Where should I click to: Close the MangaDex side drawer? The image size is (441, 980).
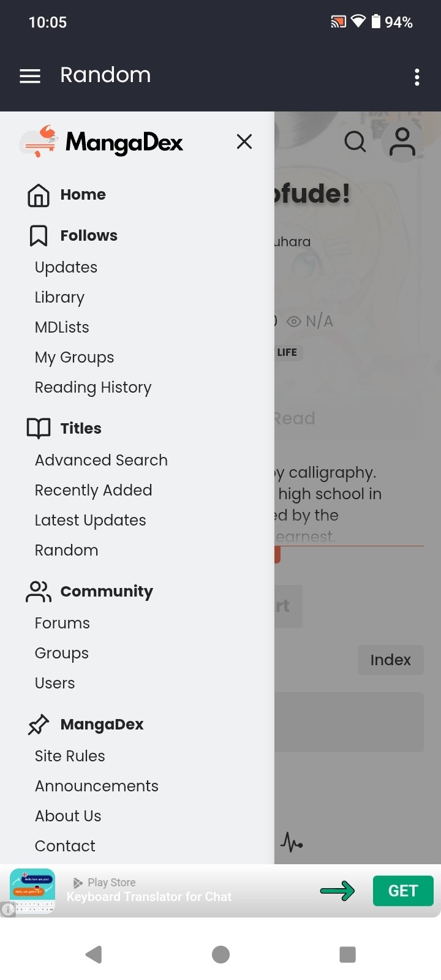pyautogui.click(x=244, y=141)
